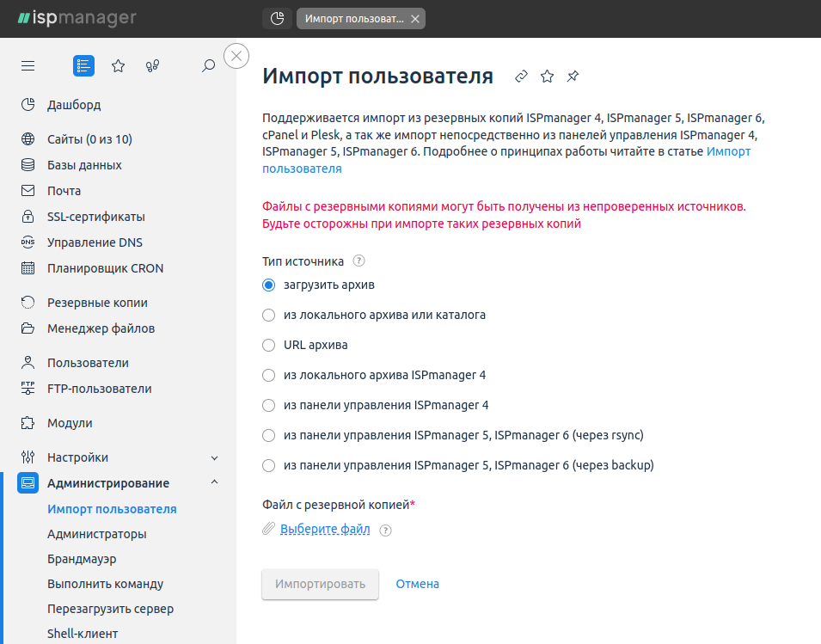Open the sidebar search magnifier
The image size is (821, 644).
click(208, 66)
